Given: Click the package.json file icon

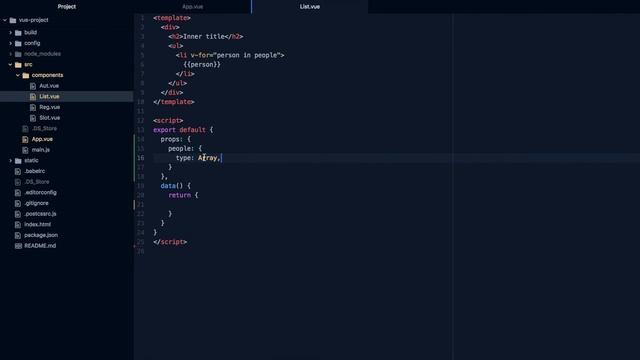Looking at the screenshot, I should pyautogui.click(x=18, y=235).
